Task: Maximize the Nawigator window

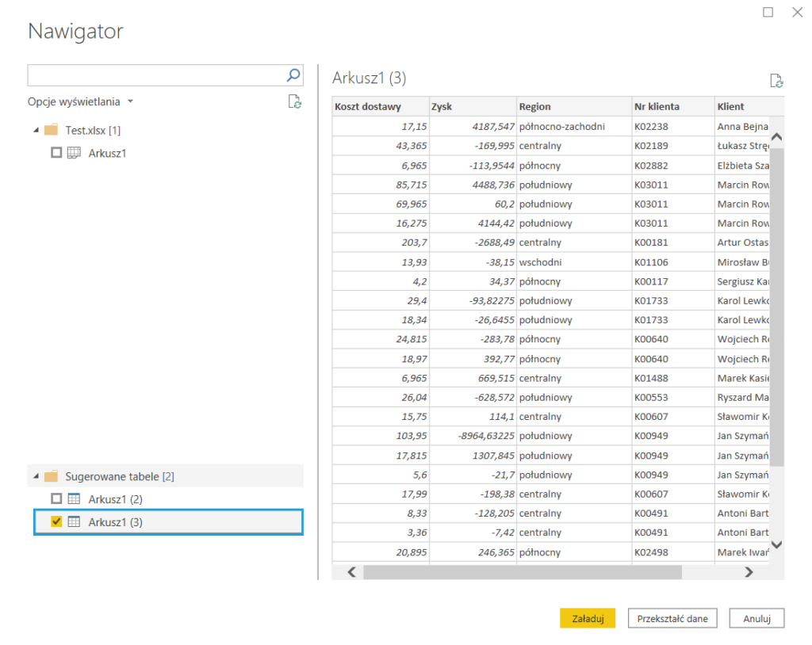Action: (x=768, y=13)
